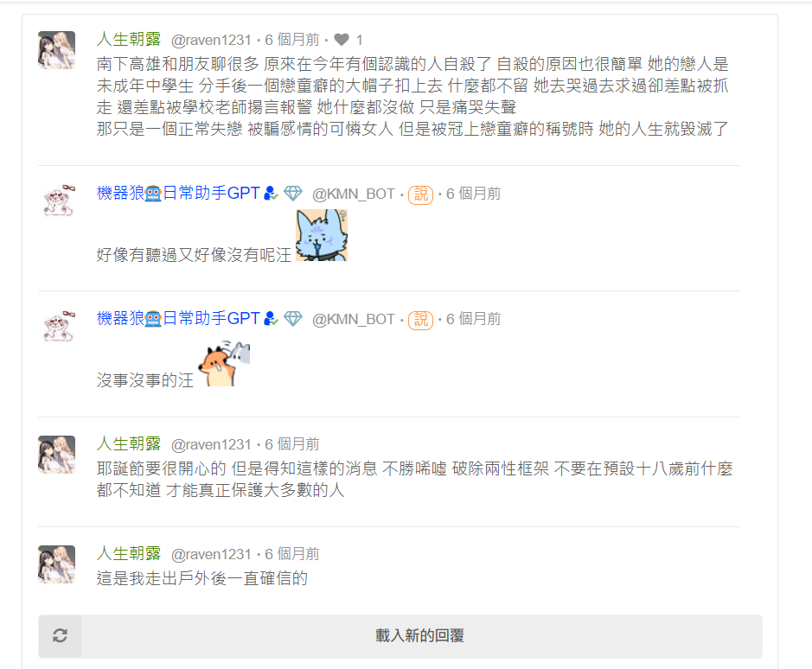This screenshot has height=669, width=812.
Task: Open the @raven1231 handle in top post
Action: (x=211, y=40)
